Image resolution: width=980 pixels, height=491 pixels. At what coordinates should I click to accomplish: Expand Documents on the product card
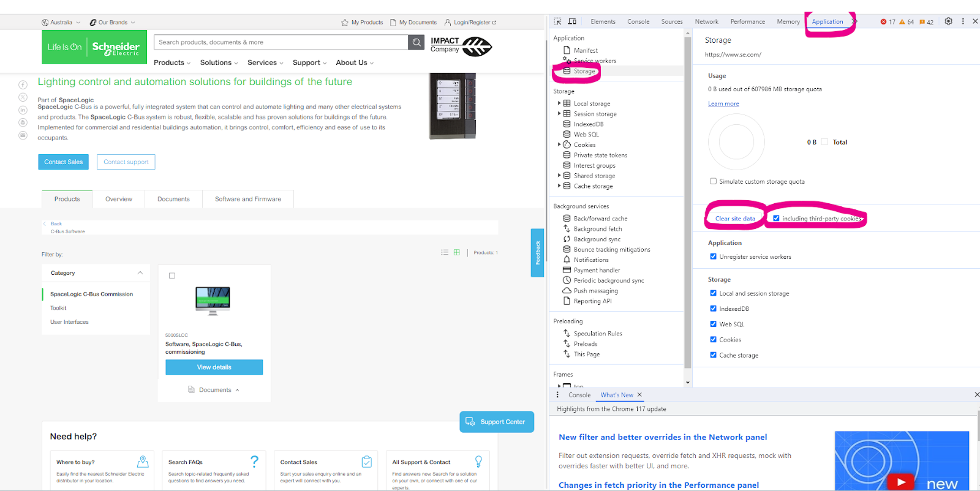(214, 390)
